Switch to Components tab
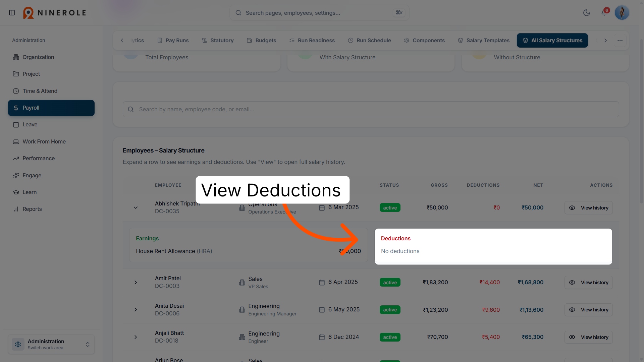This screenshot has width=644, height=362. coord(424,40)
